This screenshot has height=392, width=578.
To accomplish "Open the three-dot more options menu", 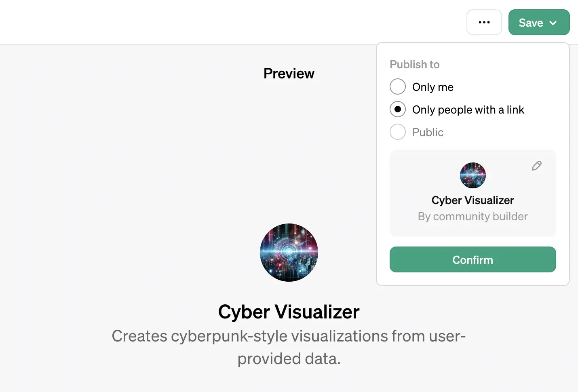I will 484,23.
